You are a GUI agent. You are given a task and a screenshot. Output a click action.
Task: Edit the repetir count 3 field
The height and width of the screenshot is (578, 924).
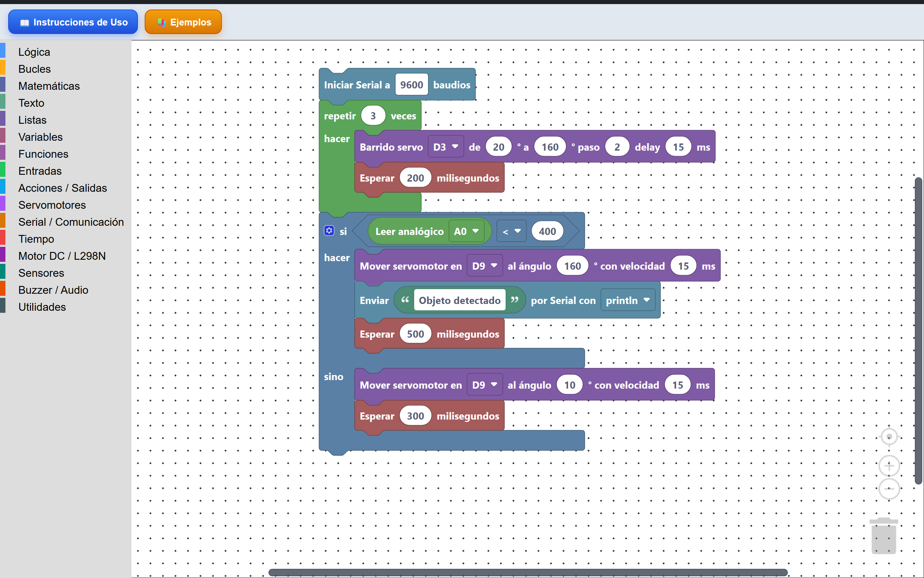point(373,116)
